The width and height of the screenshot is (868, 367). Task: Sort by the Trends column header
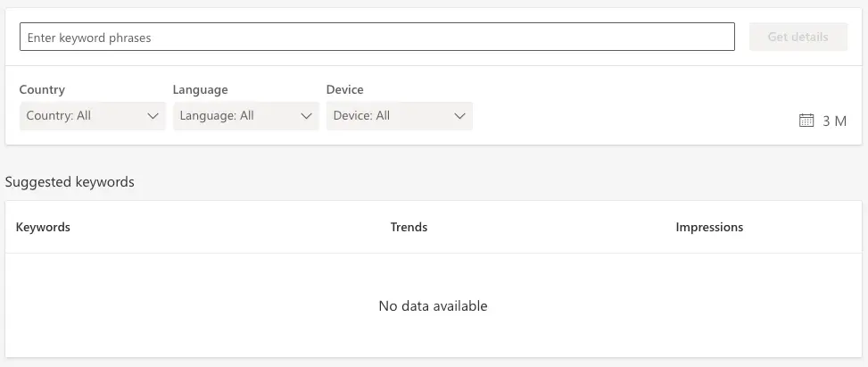click(409, 227)
